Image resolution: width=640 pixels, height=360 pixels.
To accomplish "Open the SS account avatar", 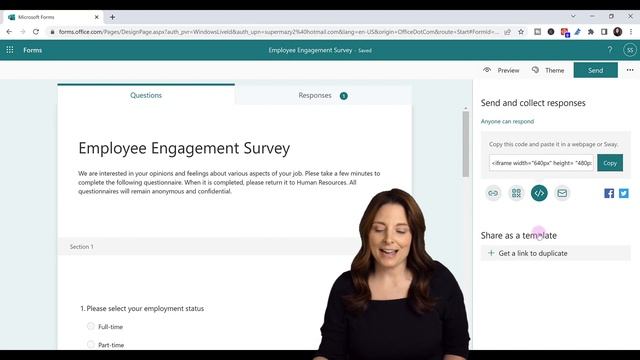I will point(630,50).
